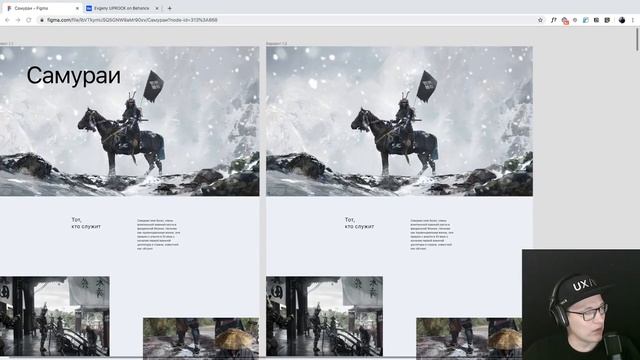Select the left frame temple photo
The height and width of the screenshot is (360, 640).
coord(55,316)
